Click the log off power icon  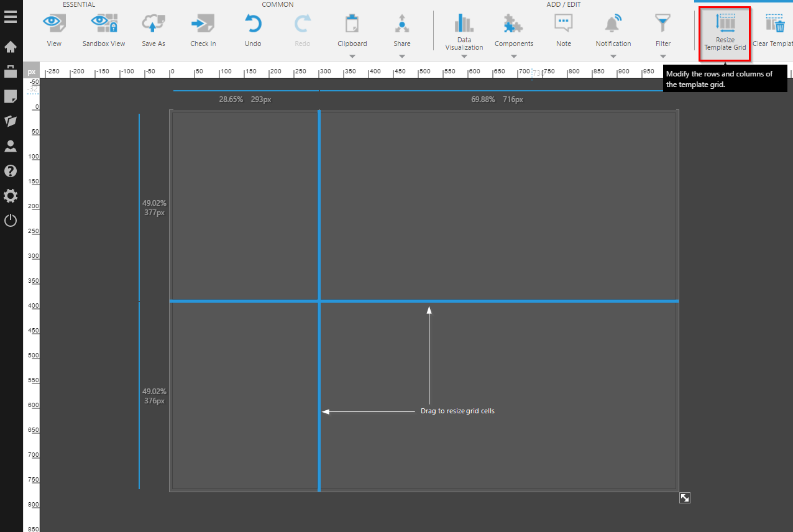(x=11, y=220)
